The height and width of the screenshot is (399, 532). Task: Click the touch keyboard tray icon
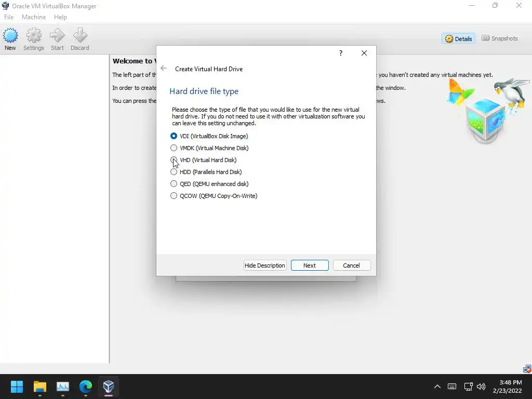tap(452, 387)
